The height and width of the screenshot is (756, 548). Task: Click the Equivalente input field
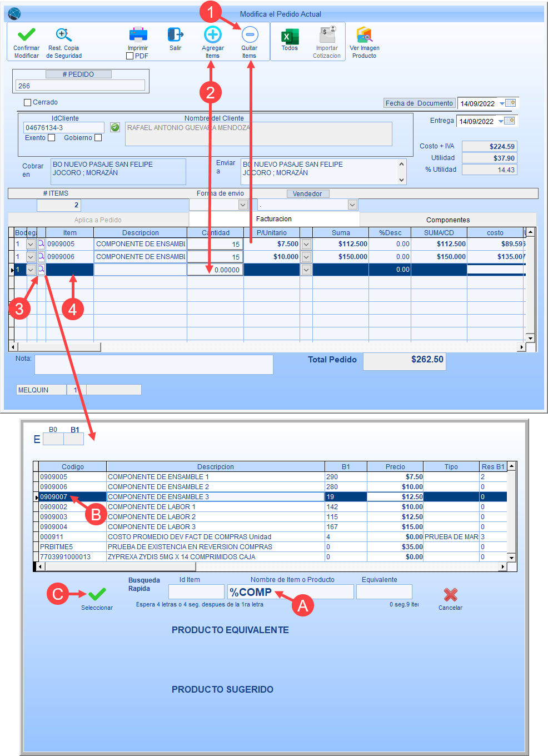point(384,592)
